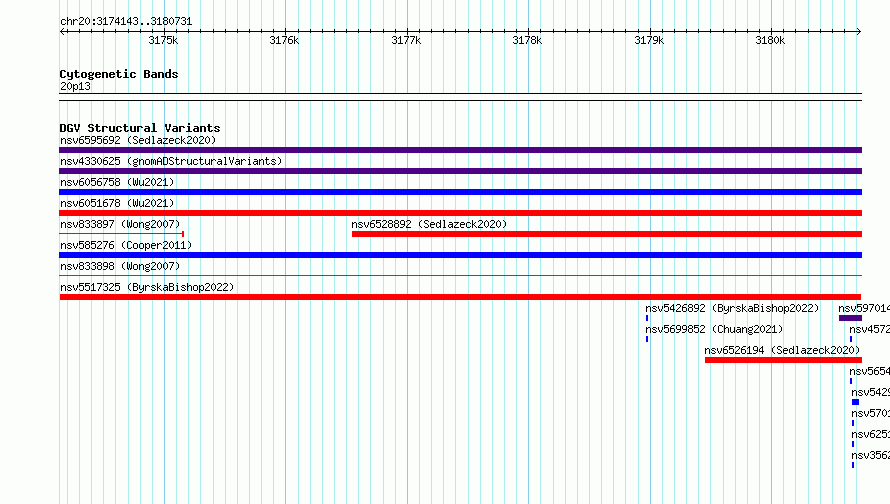Click the Cytogenetic Bands track heading
Viewport: 890px width, 504px height.
point(119,74)
